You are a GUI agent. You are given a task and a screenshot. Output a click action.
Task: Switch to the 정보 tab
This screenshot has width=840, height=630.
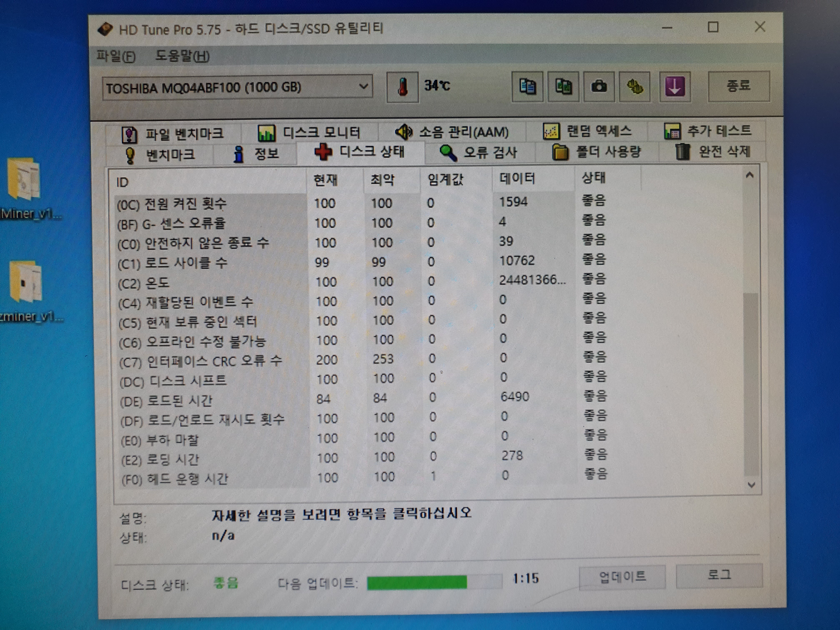pyautogui.click(x=256, y=154)
